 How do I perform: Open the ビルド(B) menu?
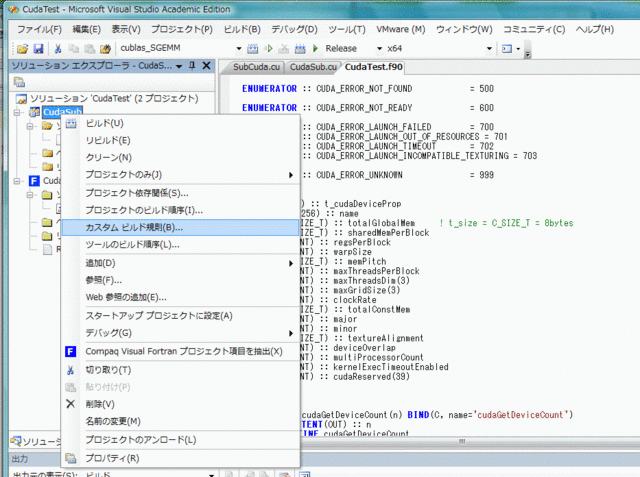tap(242, 29)
